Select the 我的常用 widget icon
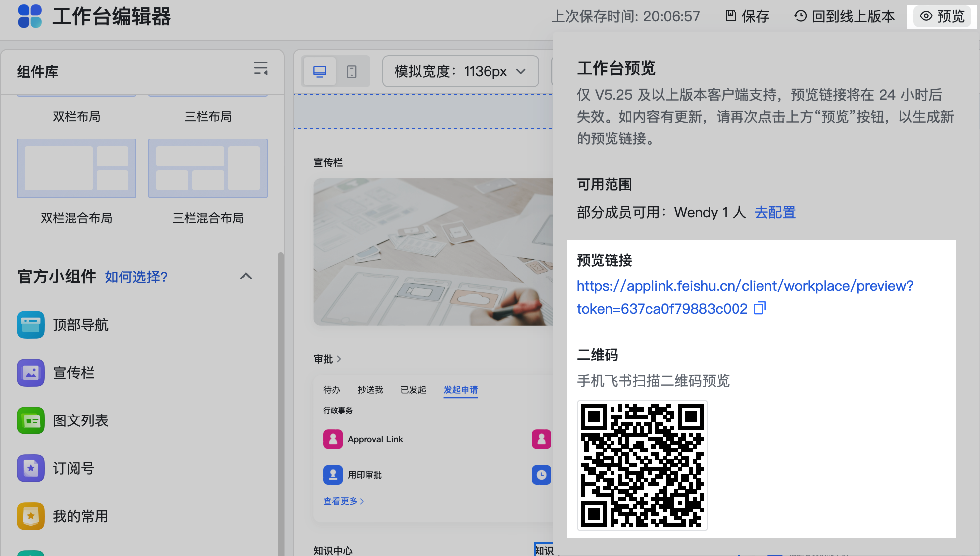Screen dimensions: 980x556 click(x=31, y=516)
